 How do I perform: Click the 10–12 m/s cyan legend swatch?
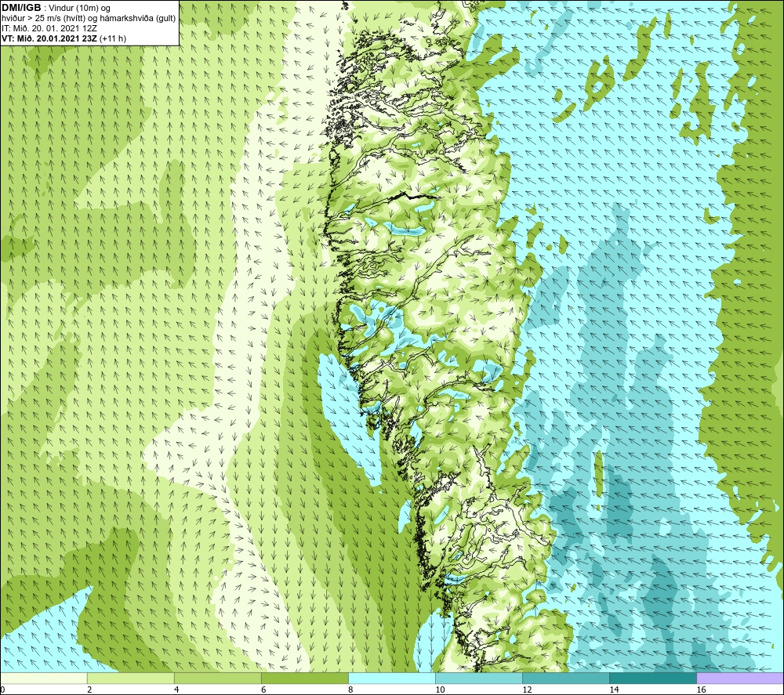(x=479, y=678)
